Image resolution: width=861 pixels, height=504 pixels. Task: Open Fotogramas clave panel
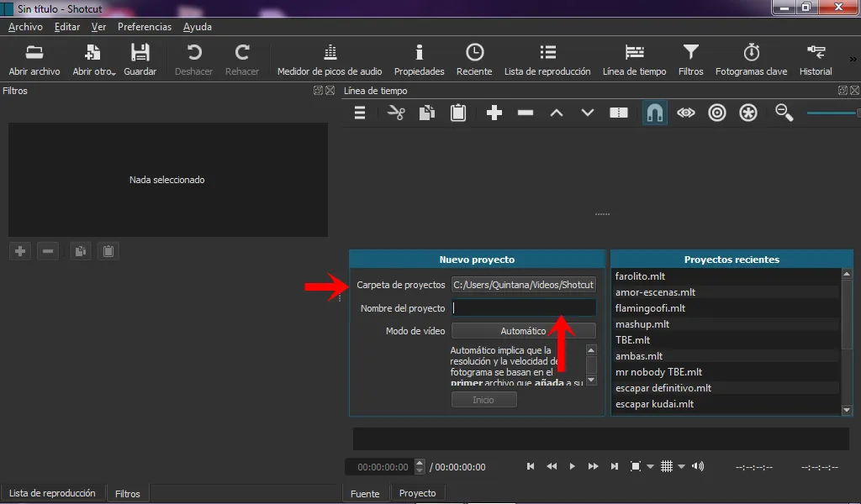click(751, 60)
